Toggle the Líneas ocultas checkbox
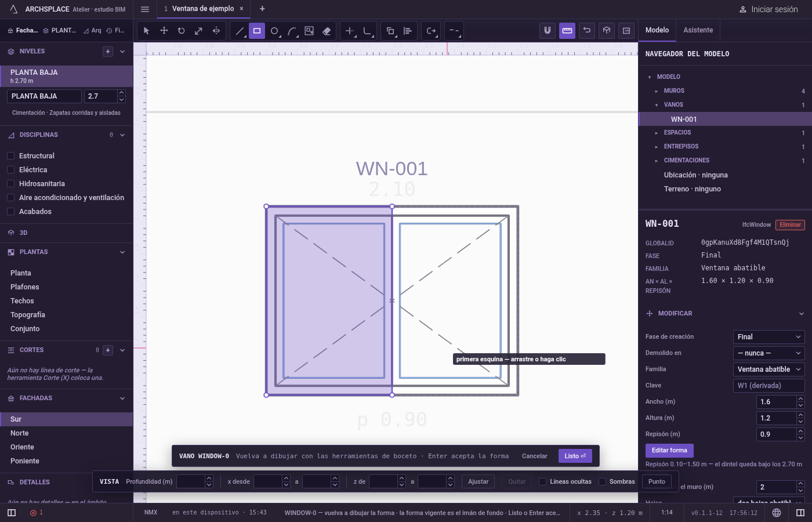812x522 pixels. point(542,481)
